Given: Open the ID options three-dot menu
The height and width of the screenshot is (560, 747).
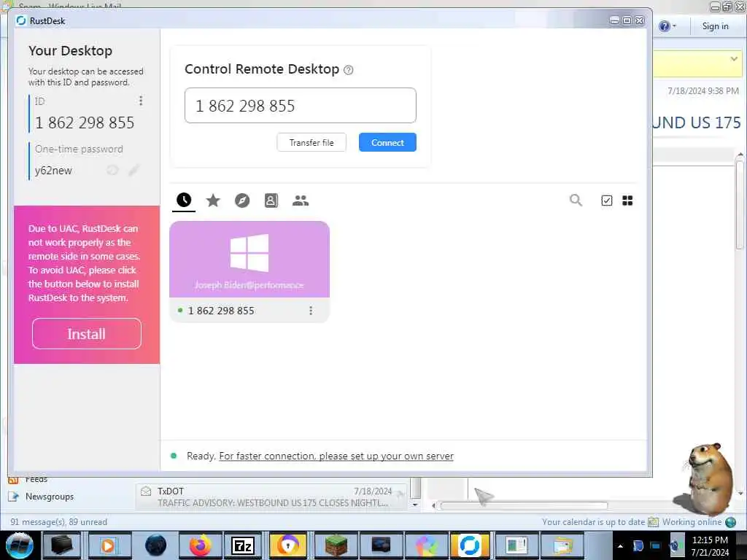Looking at the screenshot, I should [x=141, y=101].
